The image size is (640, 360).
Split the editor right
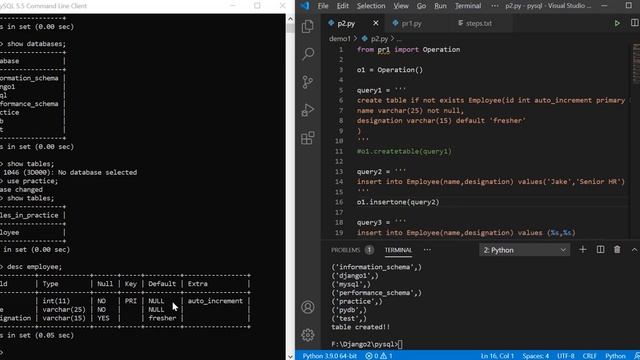click(x=634, y=23)
